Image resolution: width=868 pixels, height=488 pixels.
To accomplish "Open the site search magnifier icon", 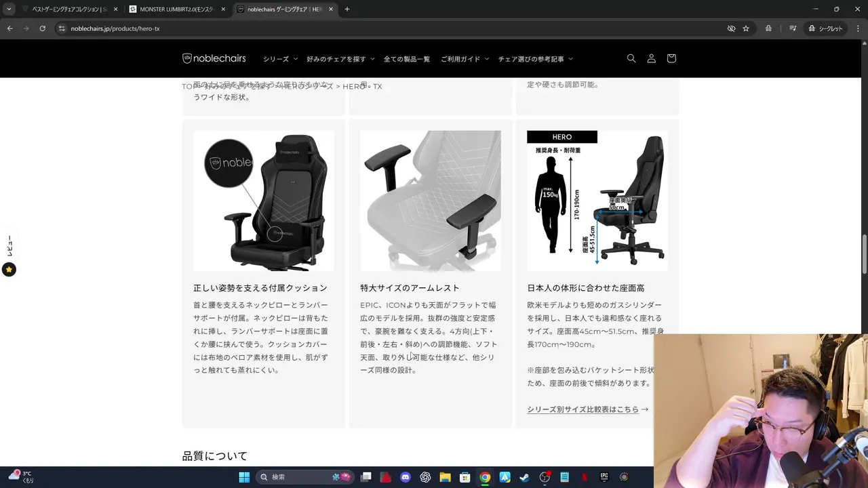I will click(x=631, y=58).
